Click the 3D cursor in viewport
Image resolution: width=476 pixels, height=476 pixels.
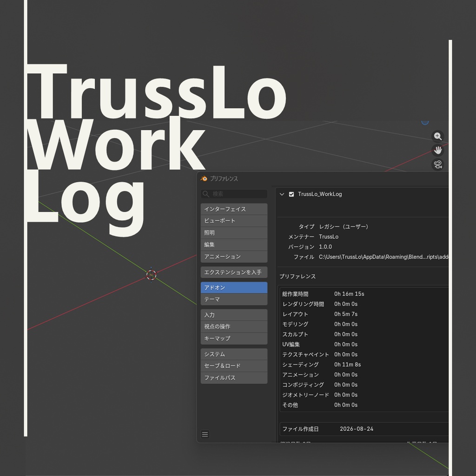[x=151, y=275]
